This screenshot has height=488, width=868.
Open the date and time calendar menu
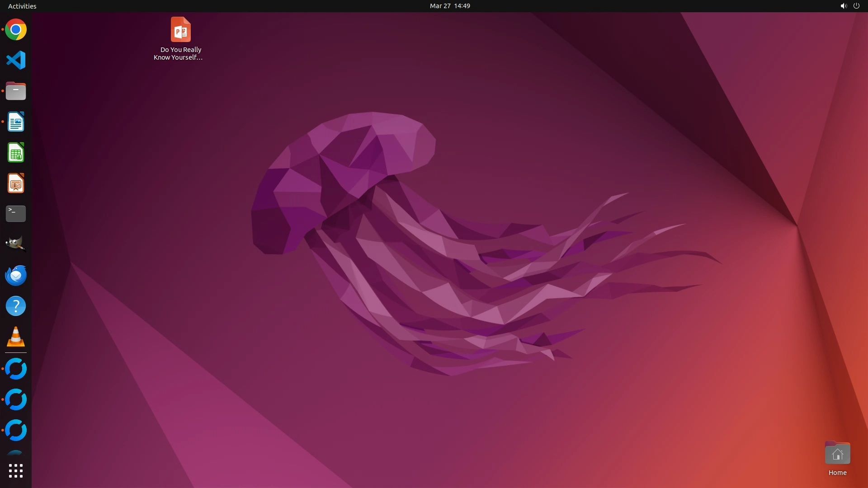[x=449, y=6]
